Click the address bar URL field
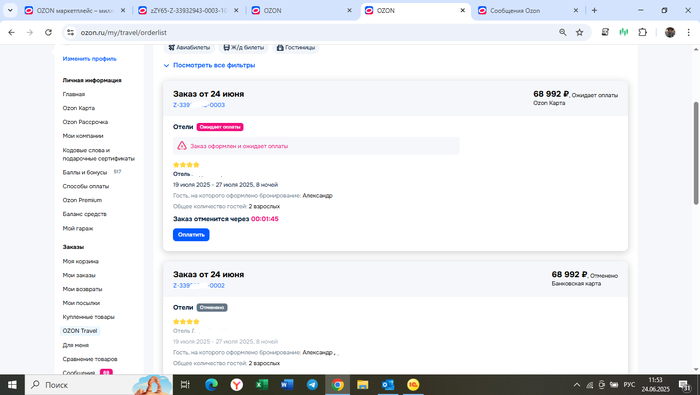700x395 pixels. click(x=312, y=32)
